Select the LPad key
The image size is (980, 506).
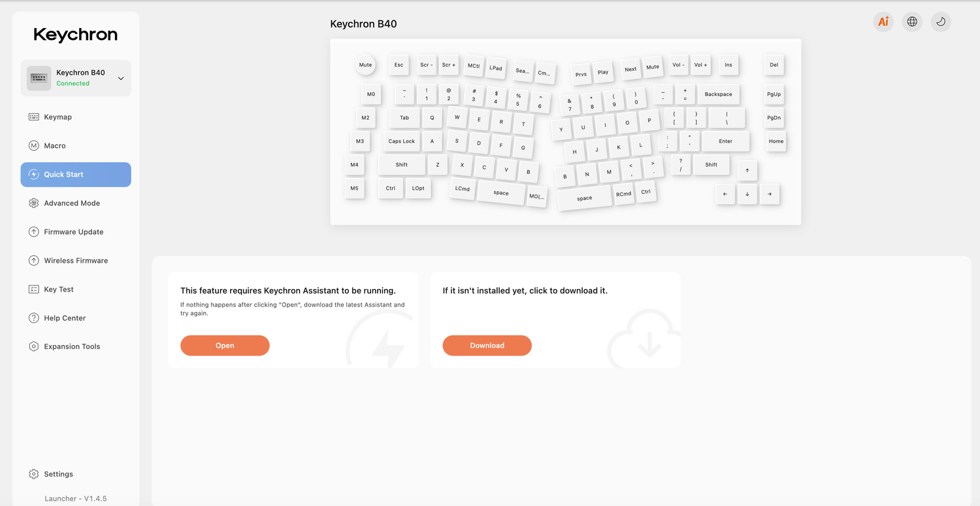tap(496, 68)
